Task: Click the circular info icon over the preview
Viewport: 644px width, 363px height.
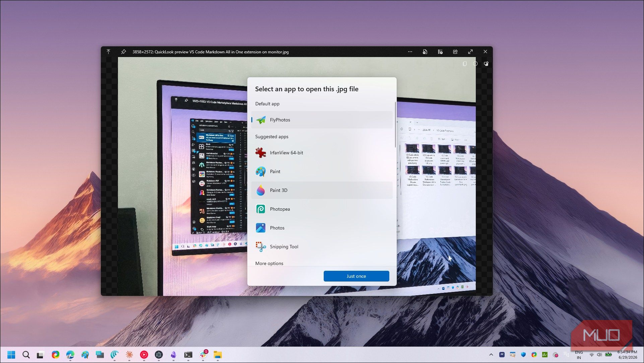Action: [475, 64]
